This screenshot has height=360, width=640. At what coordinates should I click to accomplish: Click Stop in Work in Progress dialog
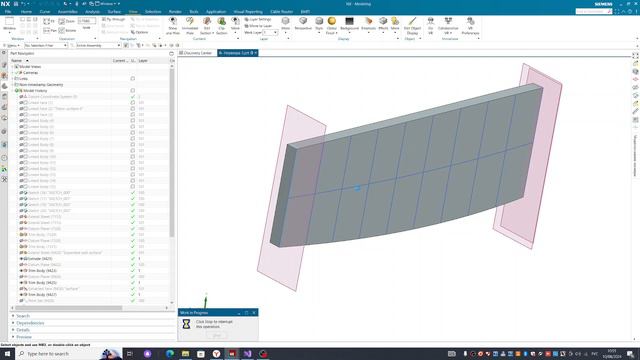[x=216, y=335]
